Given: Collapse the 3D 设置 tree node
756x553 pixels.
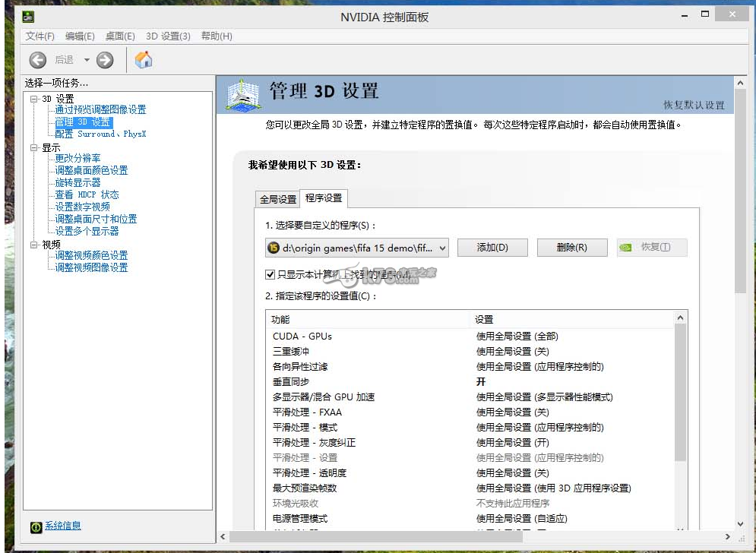Looking at the screenshot, I should click(34, 99).
